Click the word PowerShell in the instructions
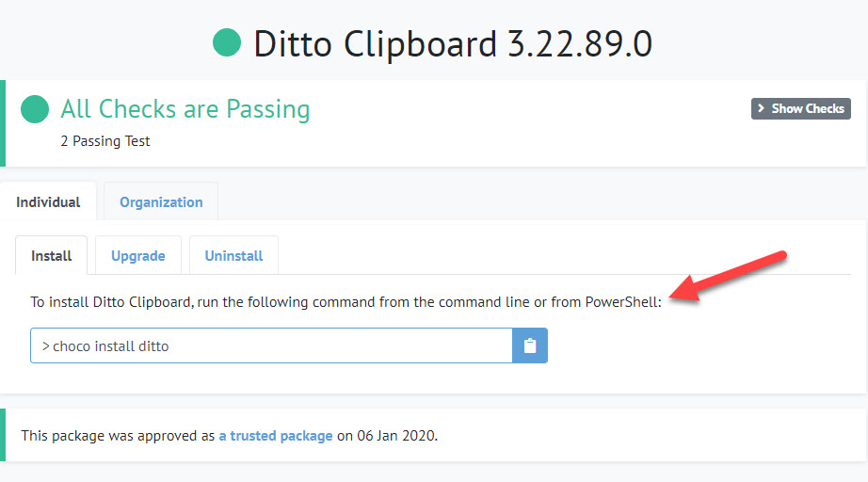The width and height of the screenshot is (868, 482). 621,302
